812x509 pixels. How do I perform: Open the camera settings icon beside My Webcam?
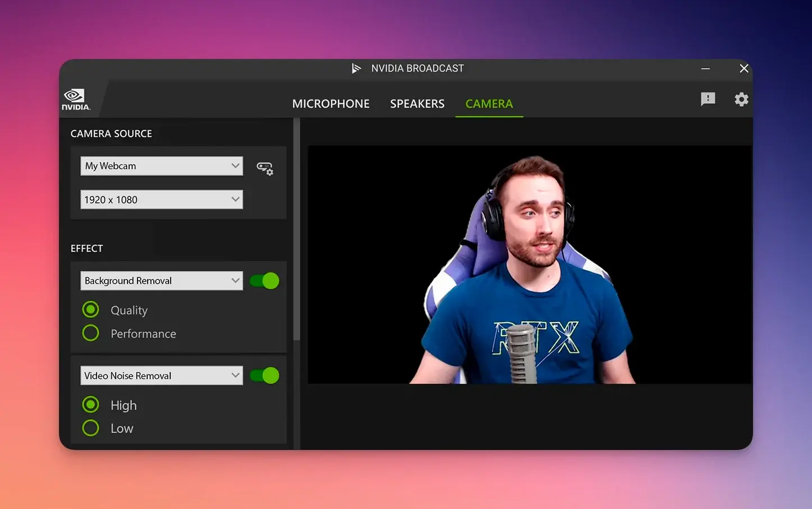click(264, 168)
